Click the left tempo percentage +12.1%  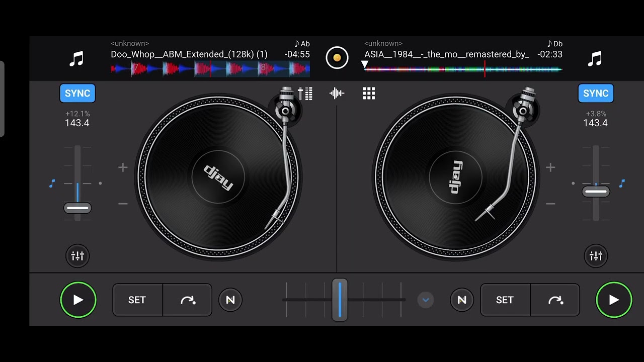pos(77,114)
